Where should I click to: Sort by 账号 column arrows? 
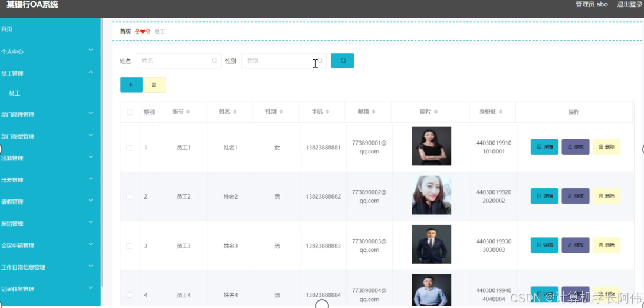(188, 112)
